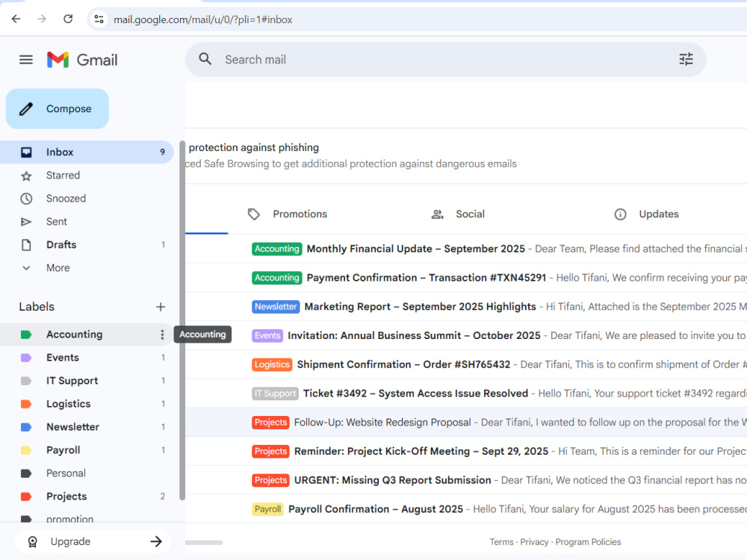Click IT Support tag on Ticket email

pyautogui.click(x=275, y=393)
